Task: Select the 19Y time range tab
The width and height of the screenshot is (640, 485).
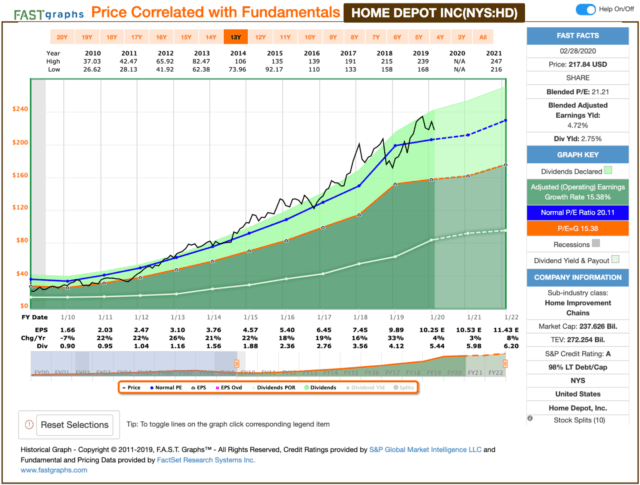Action: click(x=87, y=37)
